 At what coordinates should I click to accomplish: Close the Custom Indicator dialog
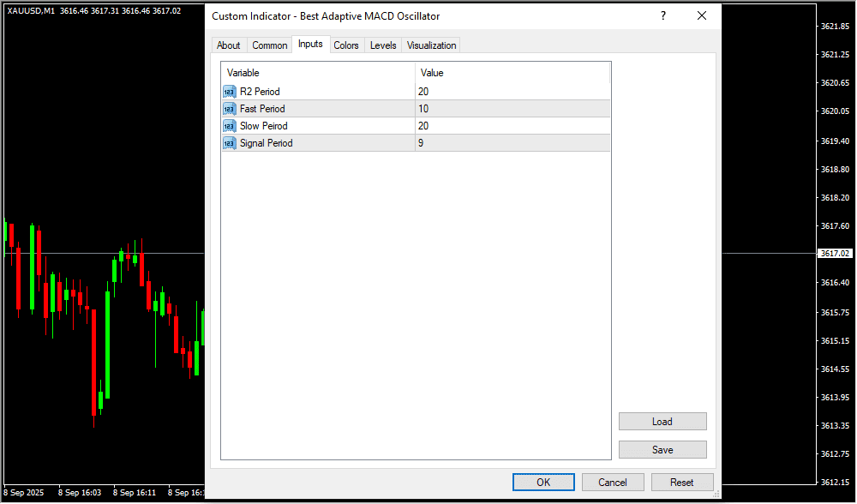pos(702,16)
